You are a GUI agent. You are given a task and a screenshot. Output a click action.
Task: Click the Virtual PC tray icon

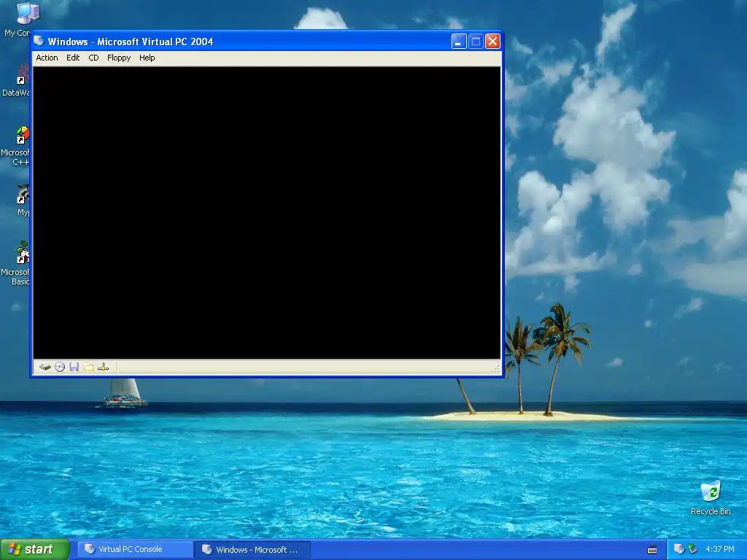click(x=679, y=549)
